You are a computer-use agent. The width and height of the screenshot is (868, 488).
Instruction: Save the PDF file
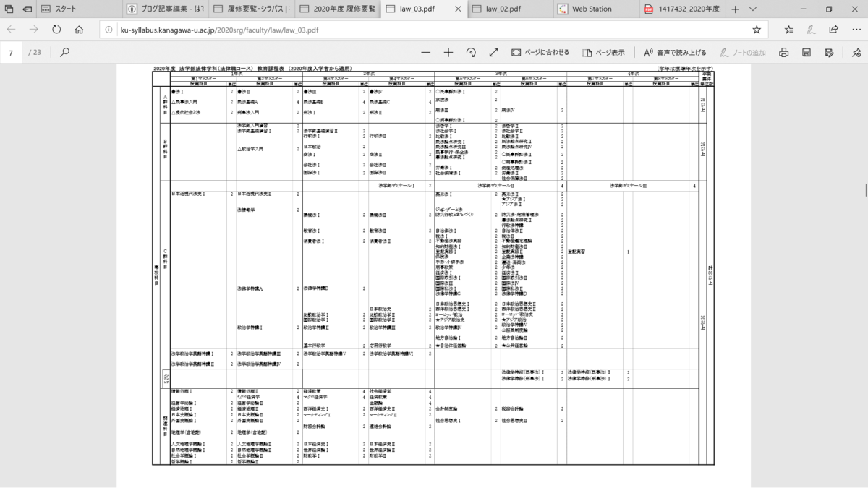coord(806,53)
